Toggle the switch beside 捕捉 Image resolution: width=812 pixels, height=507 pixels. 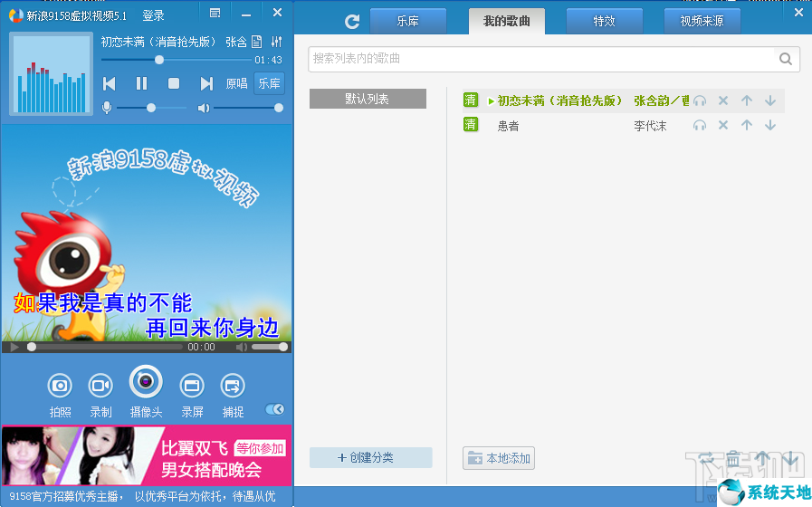coord(275,409)
